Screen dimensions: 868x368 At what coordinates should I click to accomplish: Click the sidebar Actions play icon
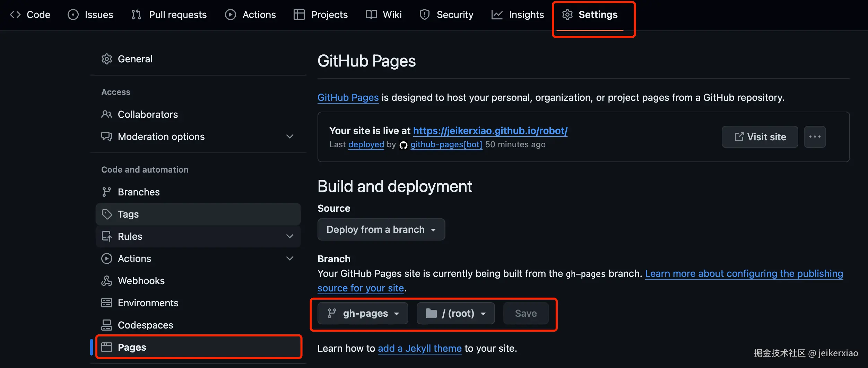click(107, 259)
